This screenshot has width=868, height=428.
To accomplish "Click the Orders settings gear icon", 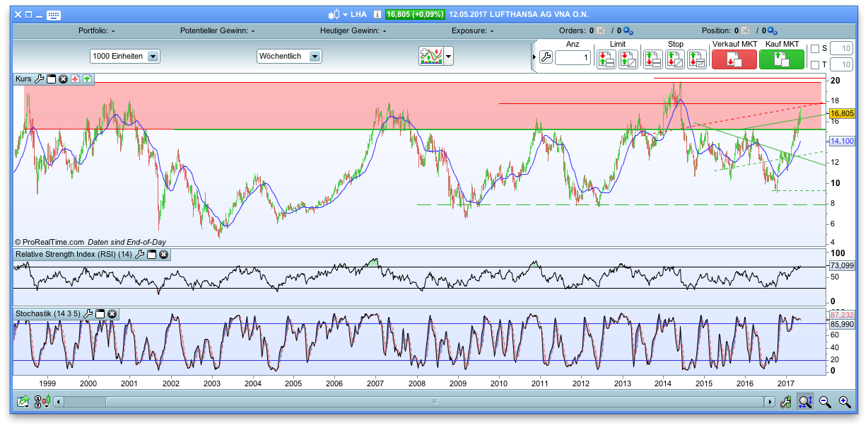I will [628, 31].
